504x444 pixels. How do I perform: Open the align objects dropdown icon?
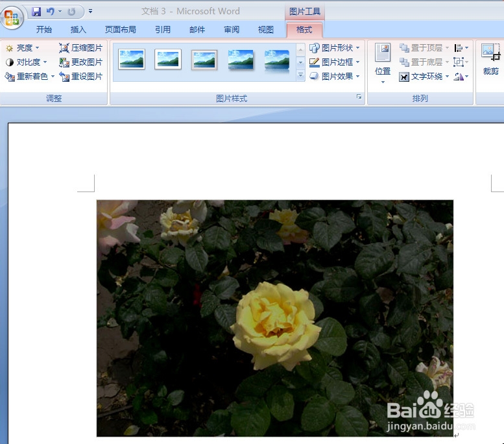coord(461,48)
